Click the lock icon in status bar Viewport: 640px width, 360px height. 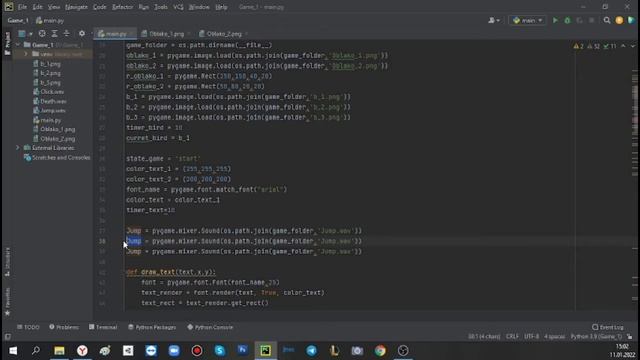click(x=630, y=337)
